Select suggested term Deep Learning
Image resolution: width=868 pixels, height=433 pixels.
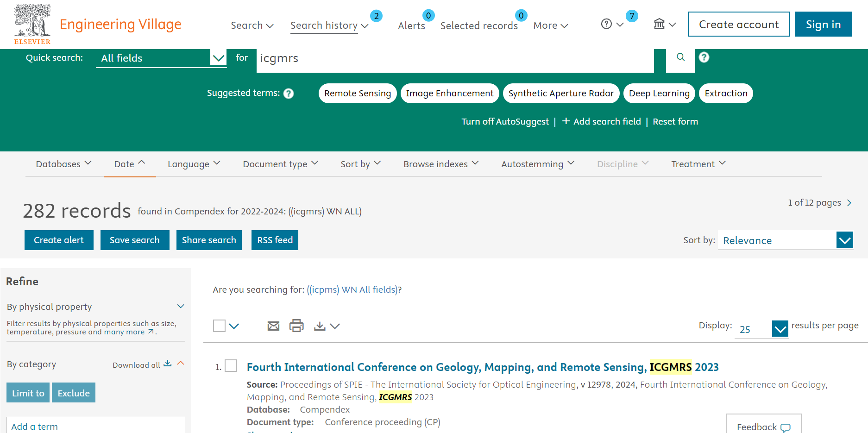[659, 93]
